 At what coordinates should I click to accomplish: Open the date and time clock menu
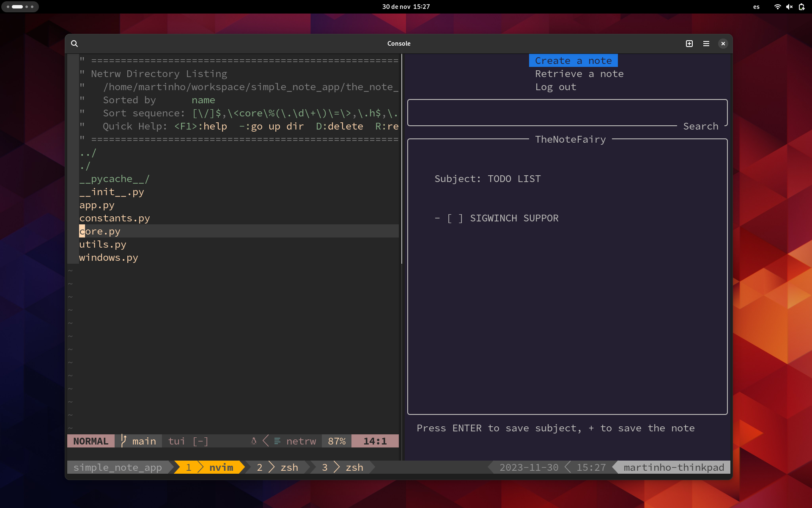coord(406,7)
